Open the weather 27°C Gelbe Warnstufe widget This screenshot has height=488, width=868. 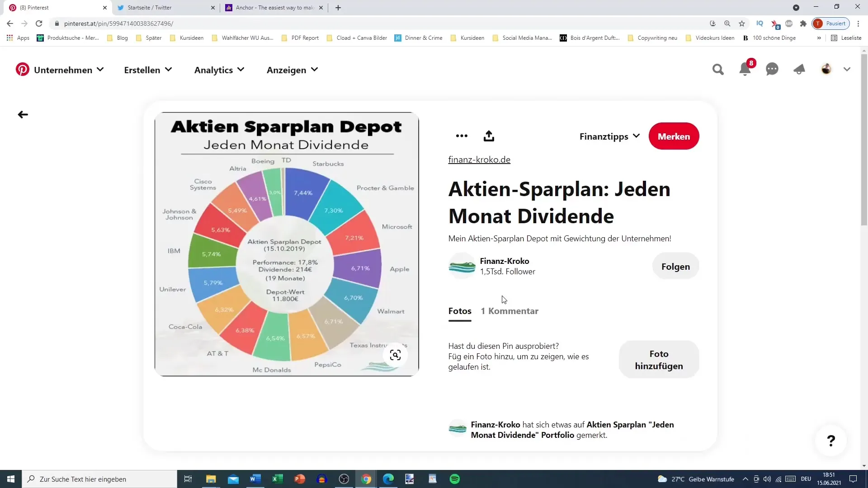click(x=696, y=479)
